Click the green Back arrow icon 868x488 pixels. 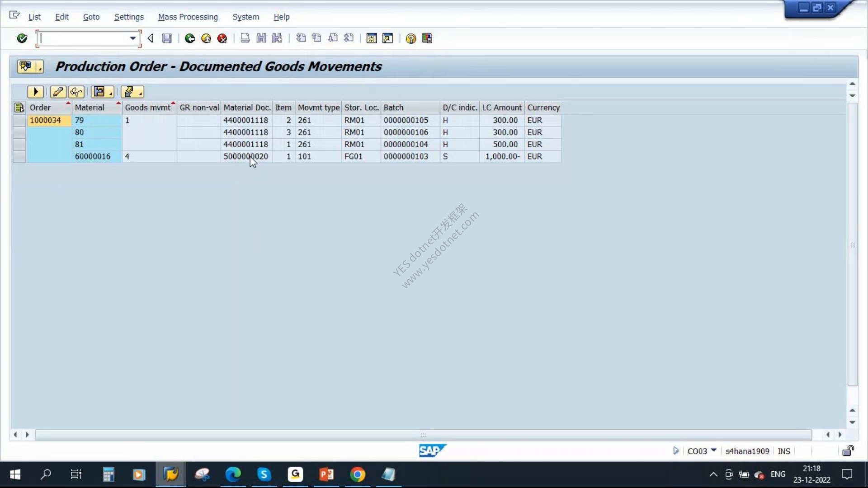[190, 38]
